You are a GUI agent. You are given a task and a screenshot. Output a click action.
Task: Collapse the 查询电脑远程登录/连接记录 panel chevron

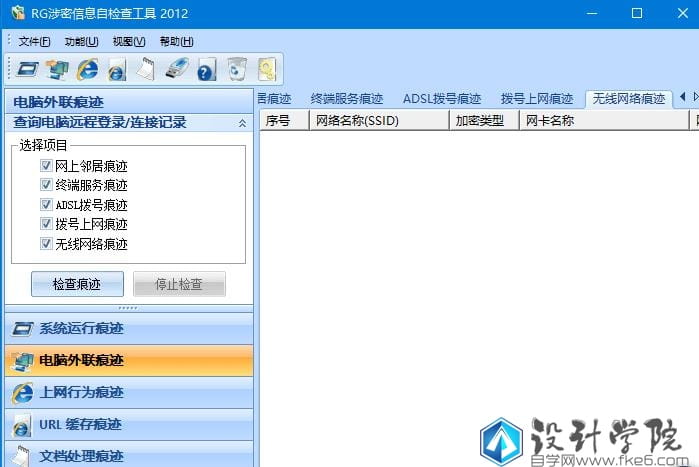(242, 123)
